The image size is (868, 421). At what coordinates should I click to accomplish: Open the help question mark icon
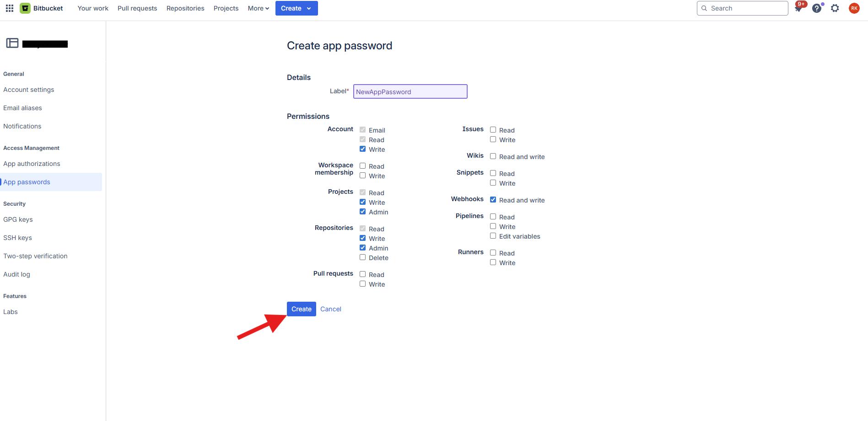(817, 8)
